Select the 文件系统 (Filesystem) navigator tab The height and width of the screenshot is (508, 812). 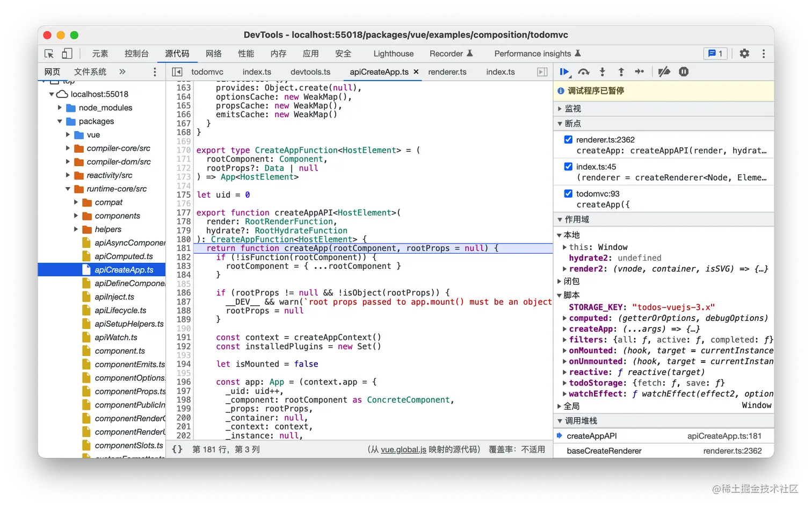(90, 71)
